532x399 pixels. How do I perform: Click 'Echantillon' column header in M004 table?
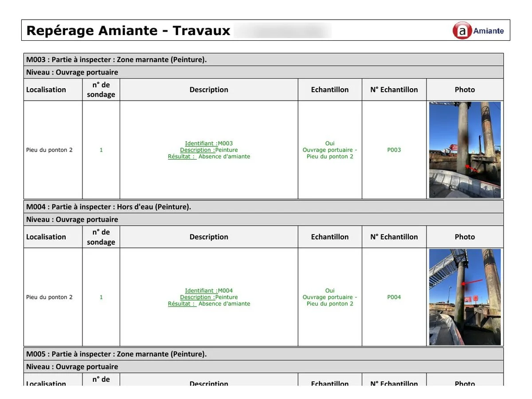tap(330, 237)
